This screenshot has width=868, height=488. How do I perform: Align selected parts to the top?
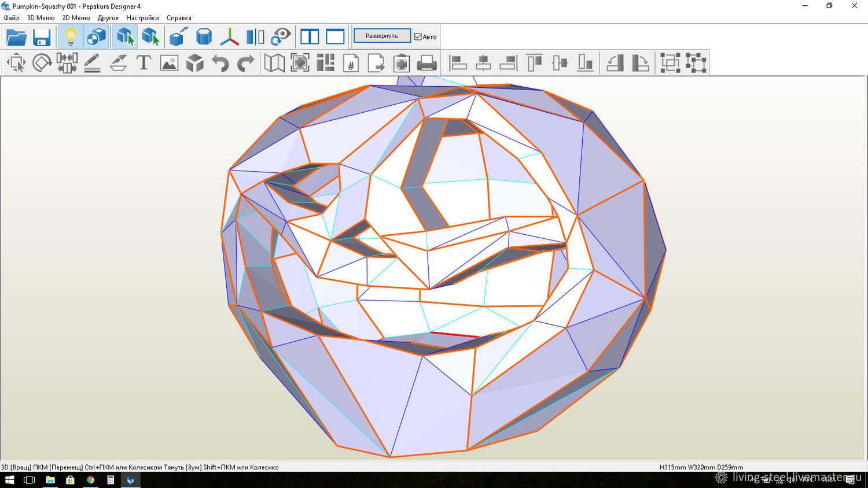(x=534, y=62)
